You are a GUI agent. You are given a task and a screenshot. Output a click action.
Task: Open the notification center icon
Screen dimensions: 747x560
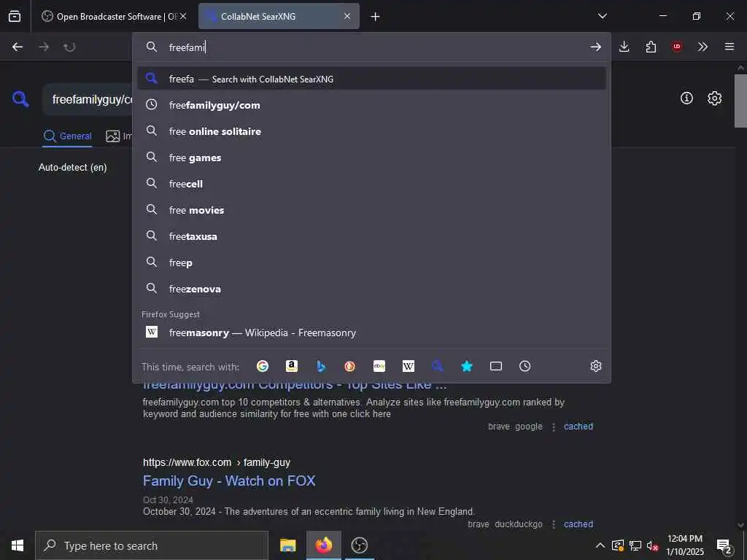(724, 545)
